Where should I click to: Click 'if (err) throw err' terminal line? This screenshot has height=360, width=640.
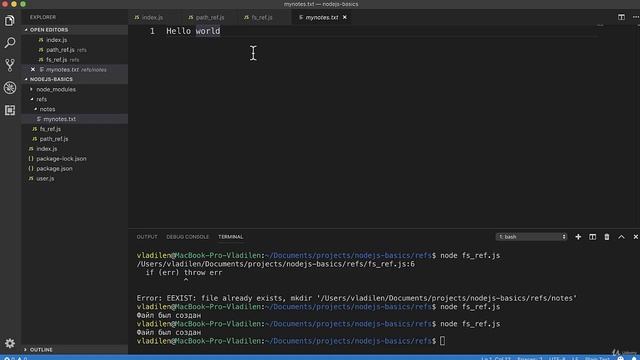tap(184, 272)
